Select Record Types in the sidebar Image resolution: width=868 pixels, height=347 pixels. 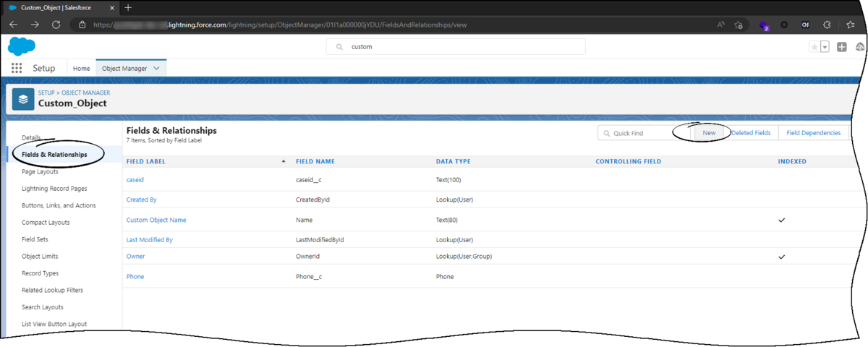40,273
